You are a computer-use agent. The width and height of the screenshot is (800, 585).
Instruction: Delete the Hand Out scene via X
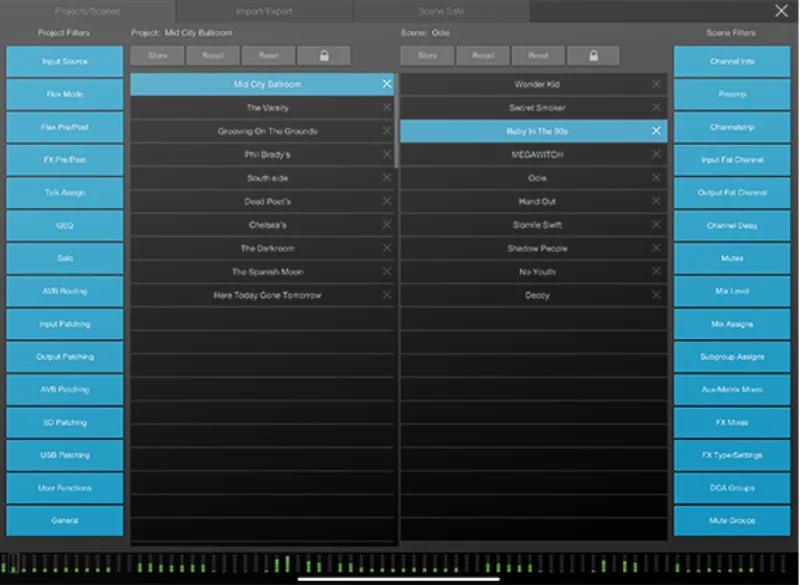656,201
